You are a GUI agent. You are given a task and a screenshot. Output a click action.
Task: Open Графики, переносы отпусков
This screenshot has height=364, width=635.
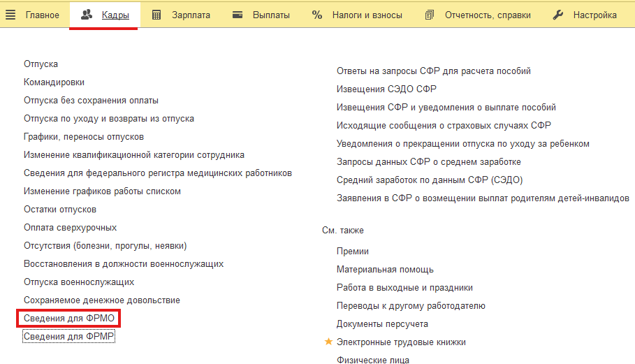83,137
